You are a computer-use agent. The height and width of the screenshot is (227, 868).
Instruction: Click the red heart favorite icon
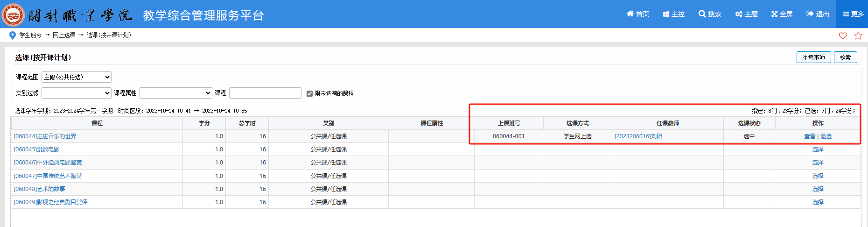tap(843, 35)
